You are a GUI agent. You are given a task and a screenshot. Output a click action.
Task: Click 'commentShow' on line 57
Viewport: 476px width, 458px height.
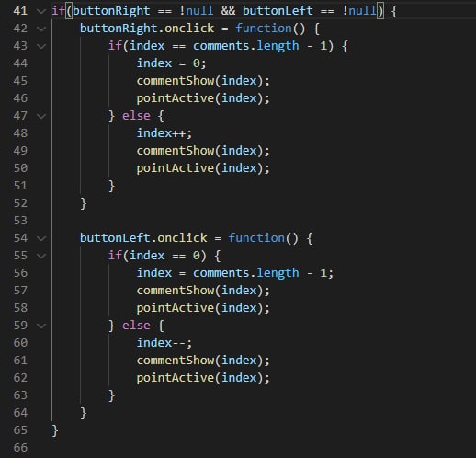click(176, 291)
